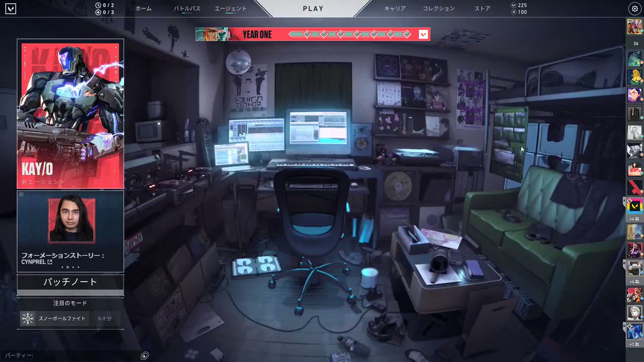
Task: Select the yellow-black Valorant logo friend avatar
Action: [634, 206]
